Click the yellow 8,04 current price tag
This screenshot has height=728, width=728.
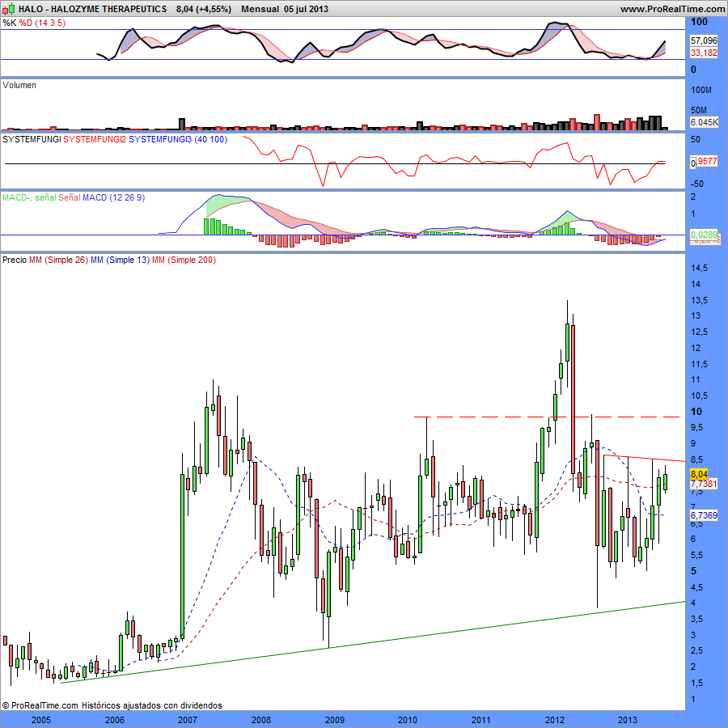click(699, 474)
